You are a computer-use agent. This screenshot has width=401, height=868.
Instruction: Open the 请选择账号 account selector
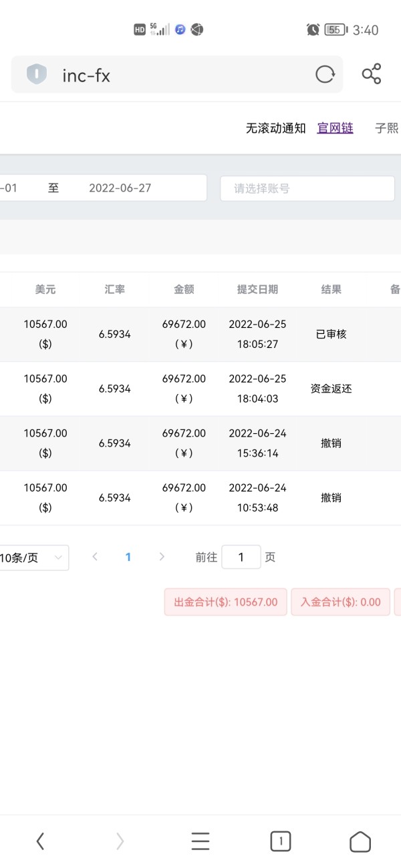(307, 188)
